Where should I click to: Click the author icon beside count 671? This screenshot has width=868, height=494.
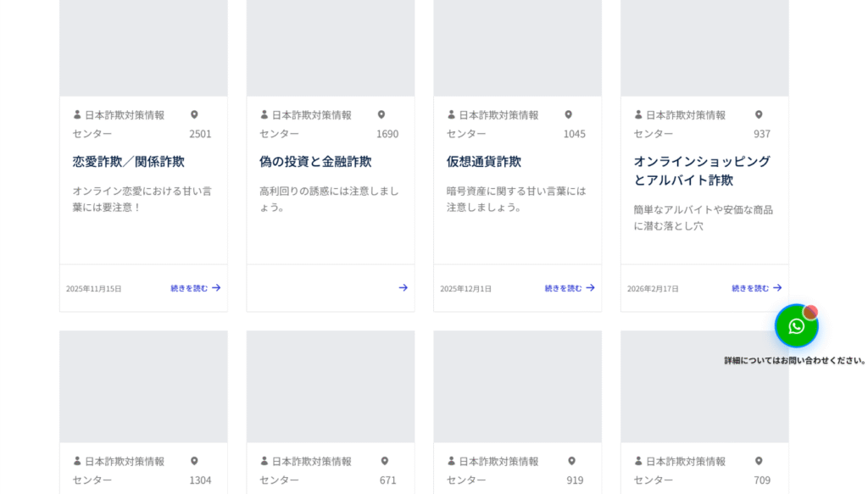click(264, 461)
